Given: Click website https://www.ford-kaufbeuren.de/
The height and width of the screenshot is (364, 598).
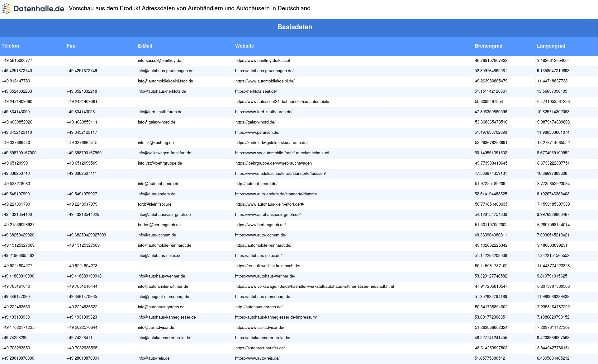Looking at the screenshot, I should [x=264, y=112].
